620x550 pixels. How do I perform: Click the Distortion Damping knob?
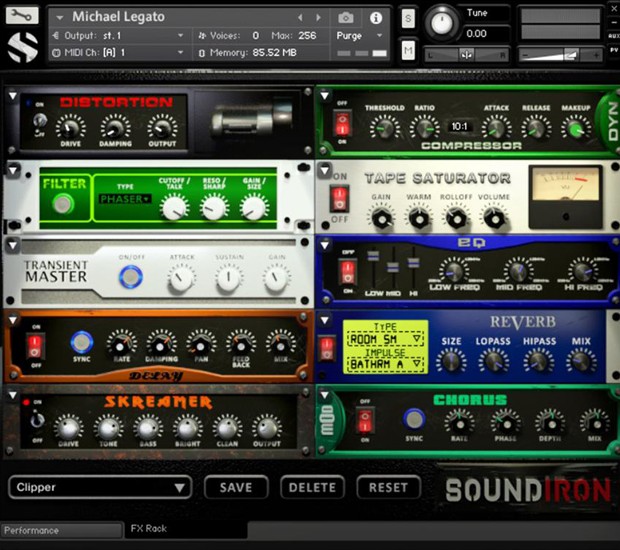pos(115,128)
